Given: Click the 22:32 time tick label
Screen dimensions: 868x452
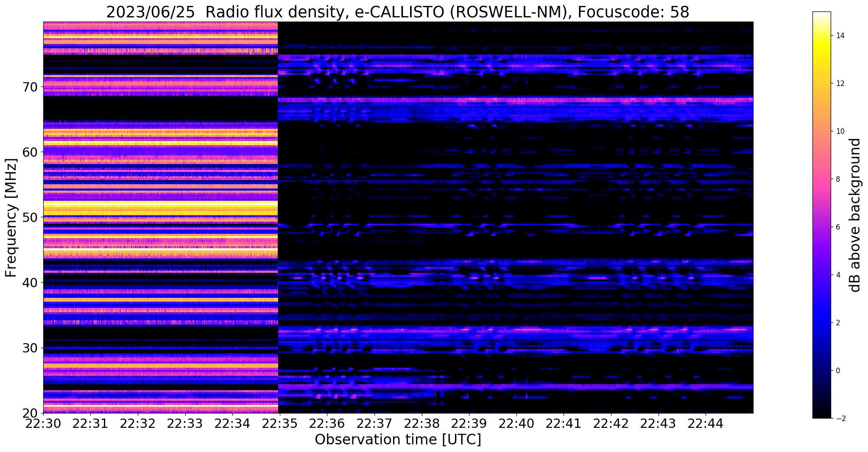Looking at the screenshot, I should click(x=137, y=423).
